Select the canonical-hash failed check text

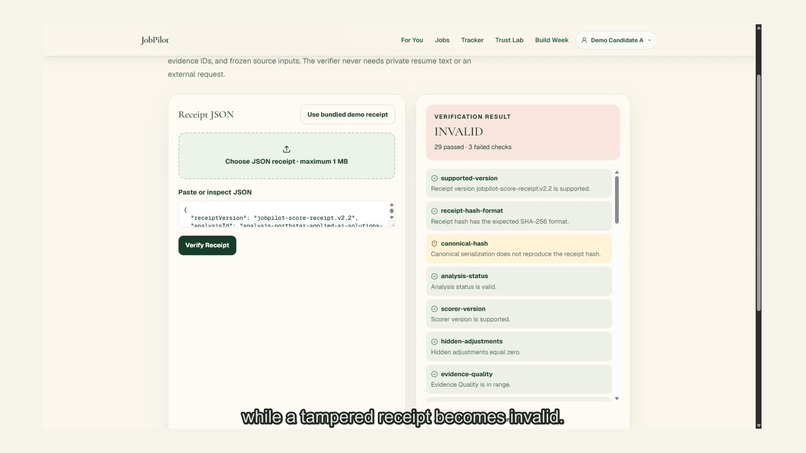pyautogui.click(x=515, y=254)
